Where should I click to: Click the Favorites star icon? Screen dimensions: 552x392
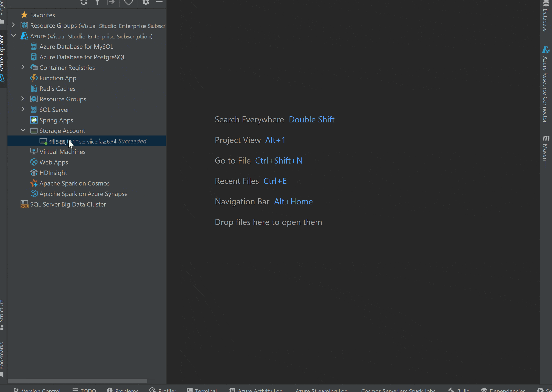[24, 15]
